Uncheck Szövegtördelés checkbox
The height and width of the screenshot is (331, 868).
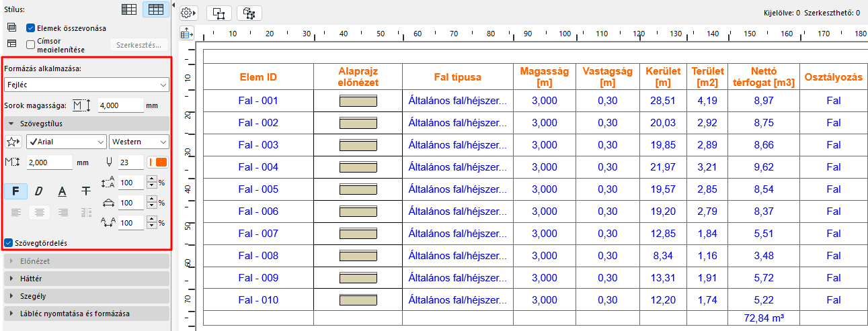point(9,243)
